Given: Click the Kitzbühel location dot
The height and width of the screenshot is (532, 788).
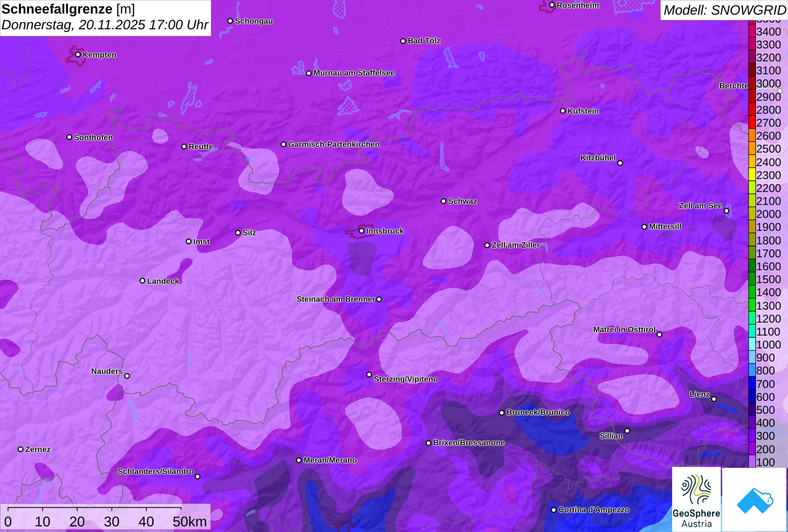Looking at the screenshot, I should pyautogui.click(x=620, y=163).
